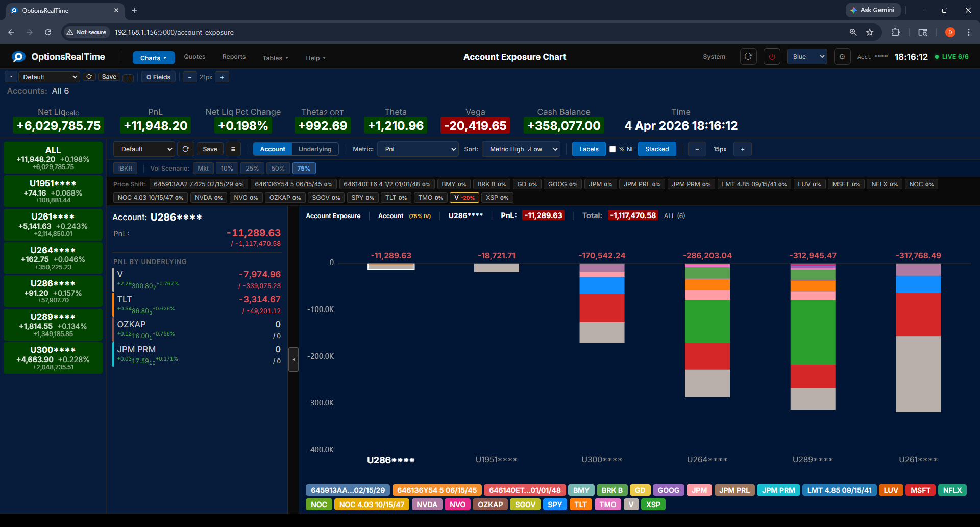Click the OptionsRealTime magnifier logo
This screenshot has height=527, width=980.
(x=18, y=57)
